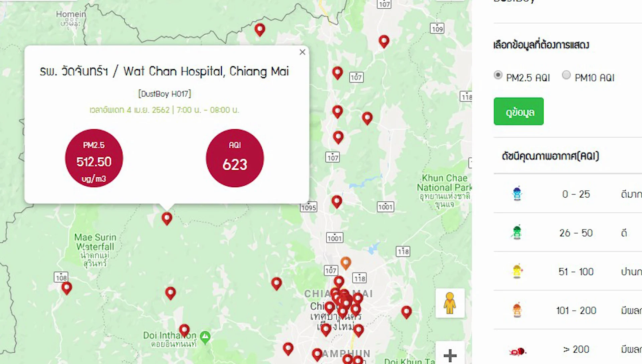Select the PM10 AQI radio button
The width and height of the screenshot is (642, 364).
(x=566, y=75)
